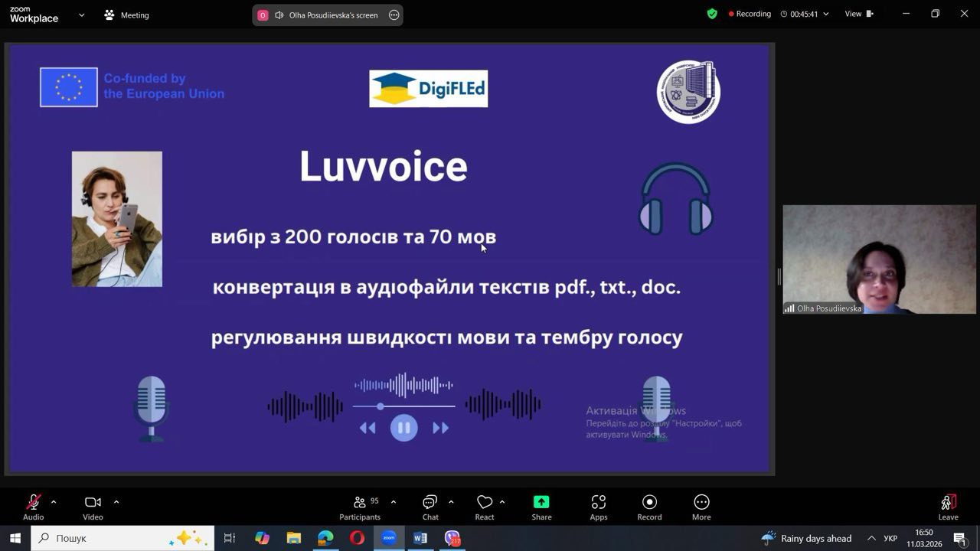
Task: Open Microsoft Word from the taskbar
Action: [x=420, y=538]
